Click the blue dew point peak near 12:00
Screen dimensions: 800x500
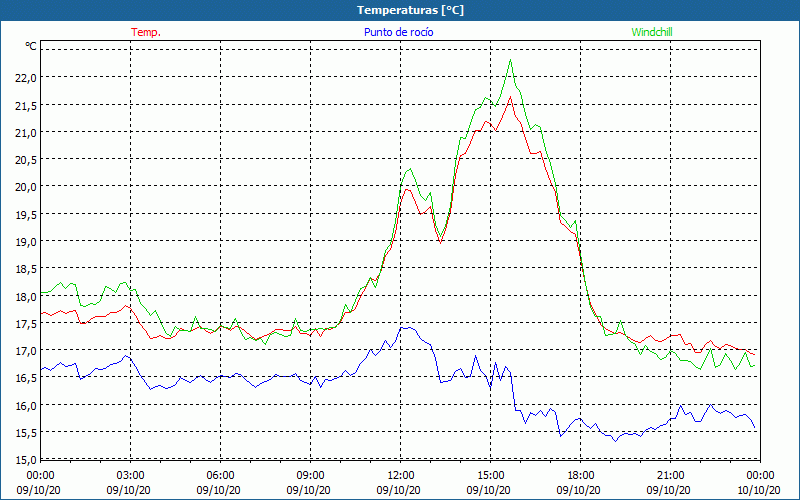point(406,328)
